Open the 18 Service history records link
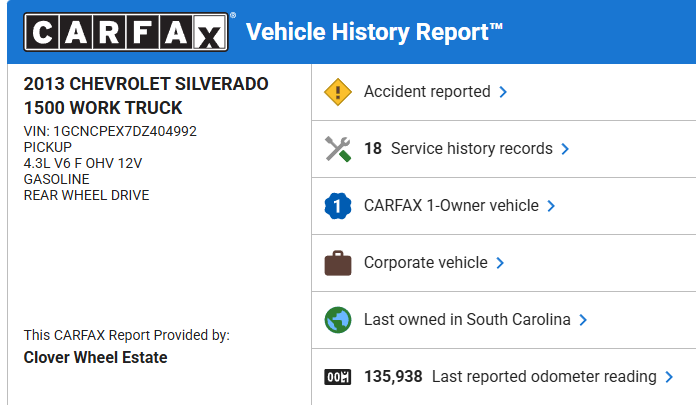Viewport: 696px width, 405px height. 458,149
